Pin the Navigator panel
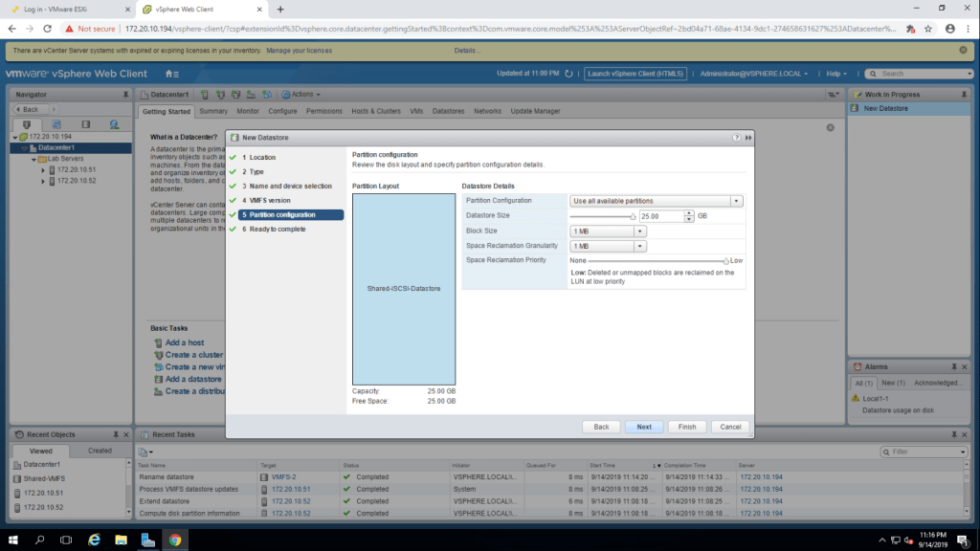Image resolution: width=980 pixels, height=551 pixels. click(x=125, y=95)
